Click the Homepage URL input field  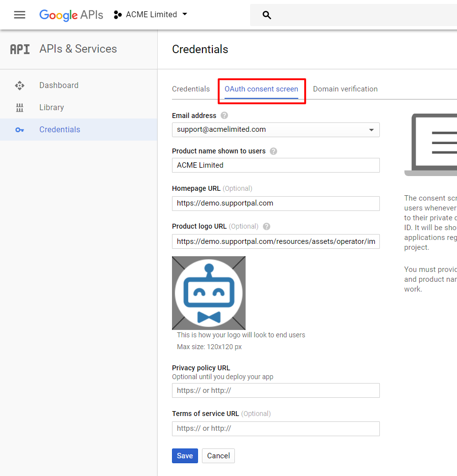[x=276, y=204]
